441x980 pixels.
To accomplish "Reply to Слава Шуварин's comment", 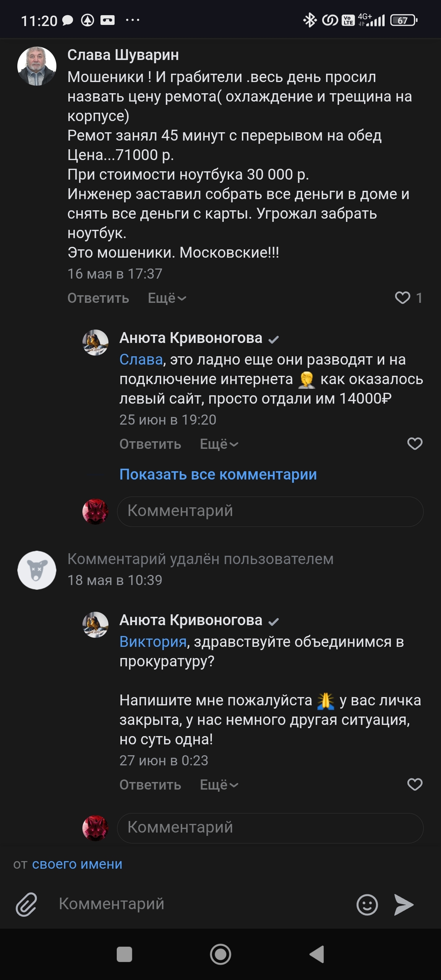I will (x=98, y=298).
